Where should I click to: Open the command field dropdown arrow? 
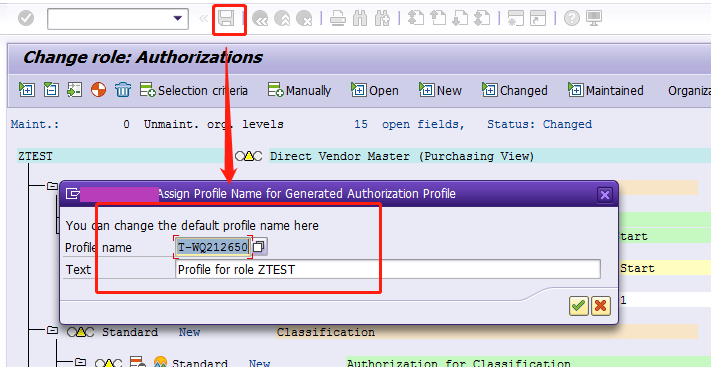(x=178, y=19)
